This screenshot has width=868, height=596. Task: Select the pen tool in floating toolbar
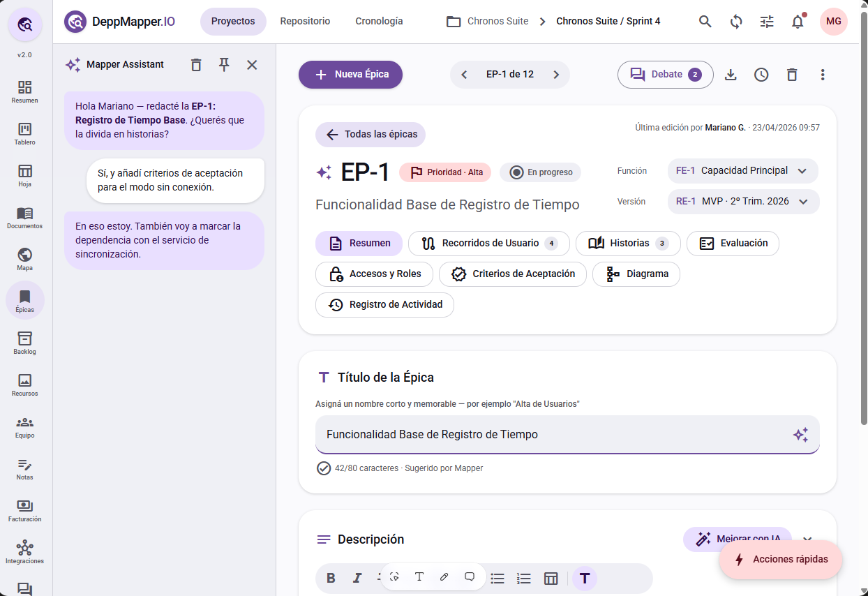444,576
